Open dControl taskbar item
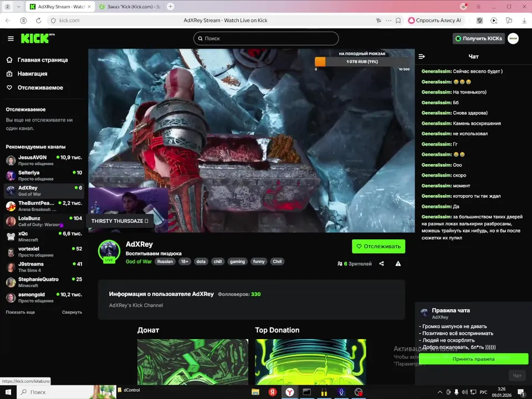 point(129,390)
